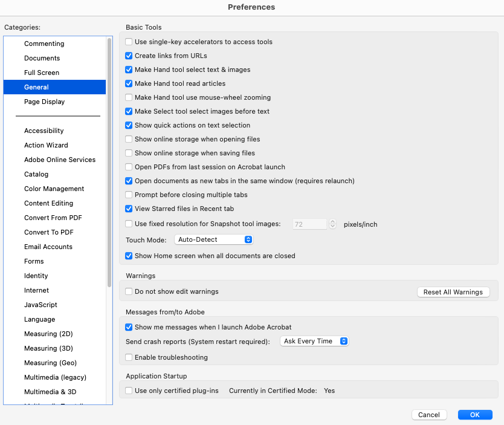Enable opening PDFs from last session

pos(129,167)
